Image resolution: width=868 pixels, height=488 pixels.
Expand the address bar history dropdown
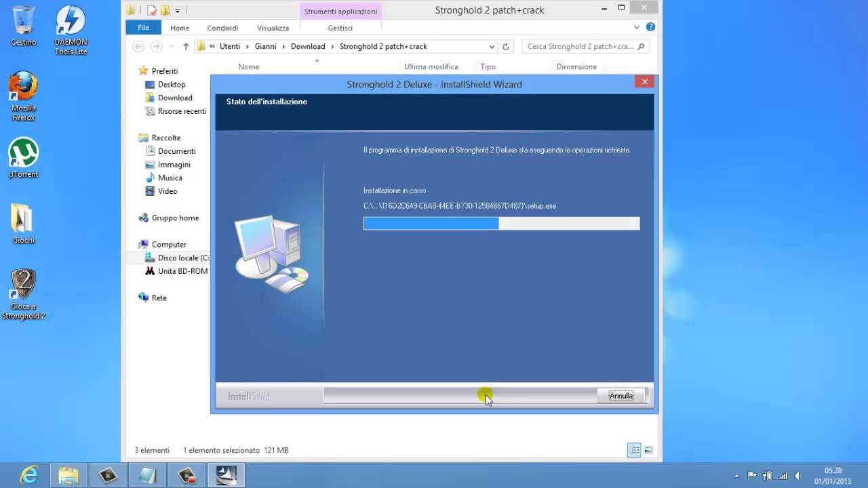492,47
